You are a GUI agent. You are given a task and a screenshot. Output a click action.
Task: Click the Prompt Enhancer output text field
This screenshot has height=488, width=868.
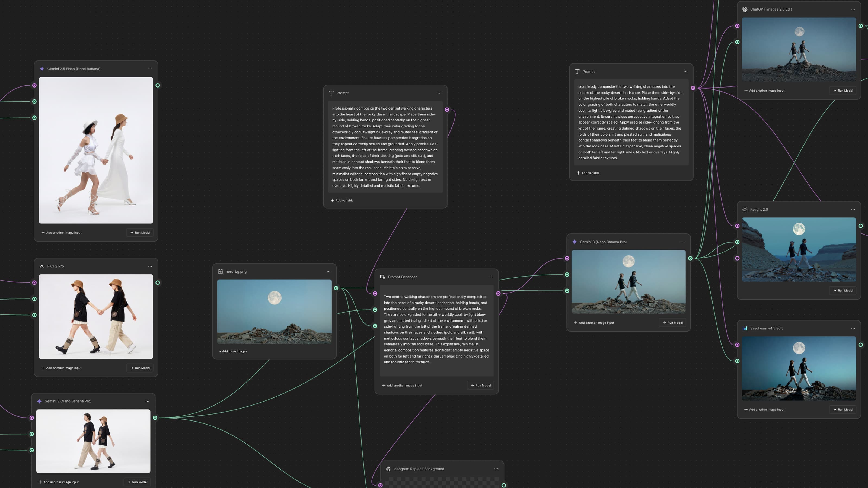point(436,331)
